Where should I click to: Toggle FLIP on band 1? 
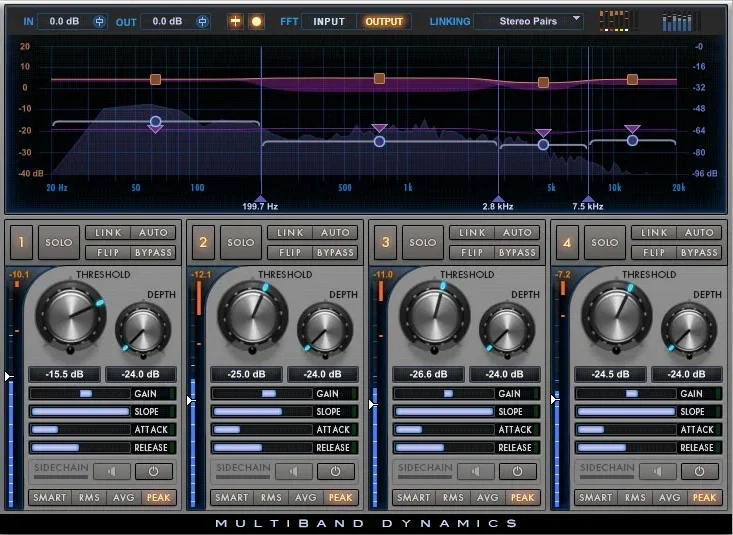108,253
